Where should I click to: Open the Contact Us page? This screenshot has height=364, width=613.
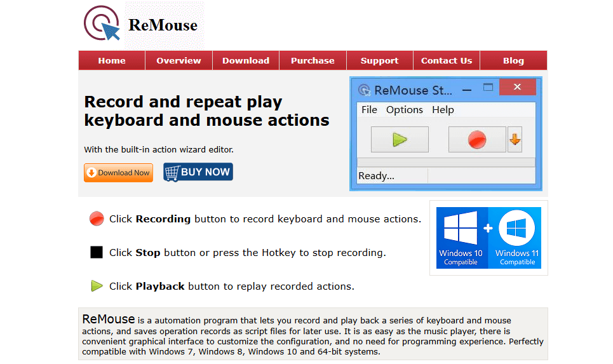(447, 60)
